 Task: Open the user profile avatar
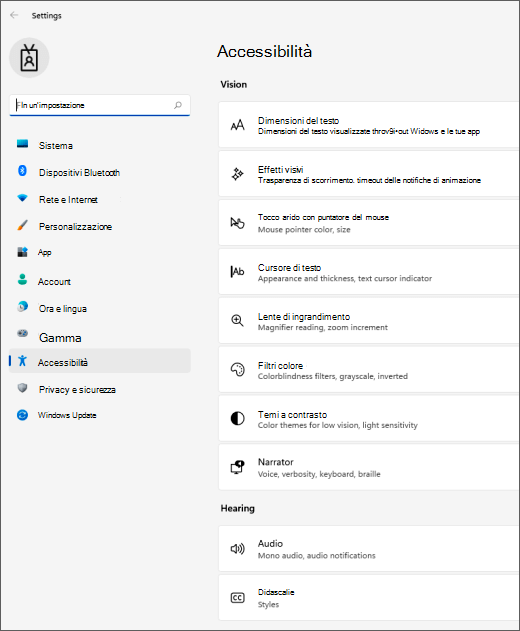point(29,58)
